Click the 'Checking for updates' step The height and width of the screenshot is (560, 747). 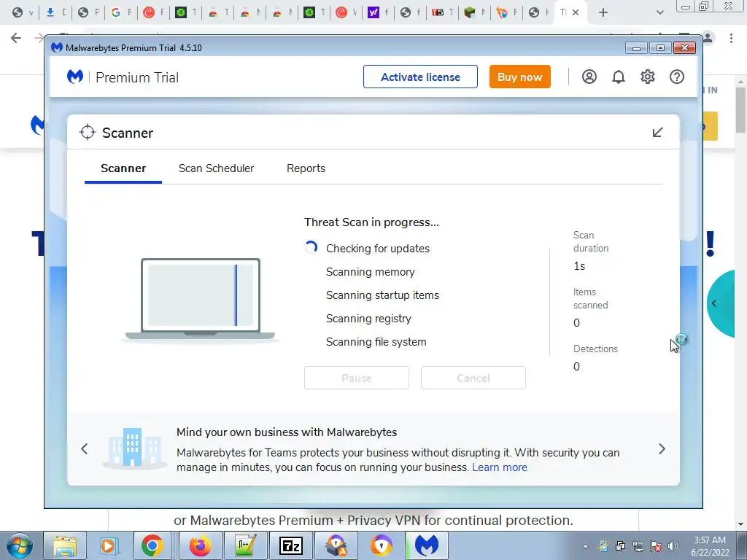coord(378,249)
